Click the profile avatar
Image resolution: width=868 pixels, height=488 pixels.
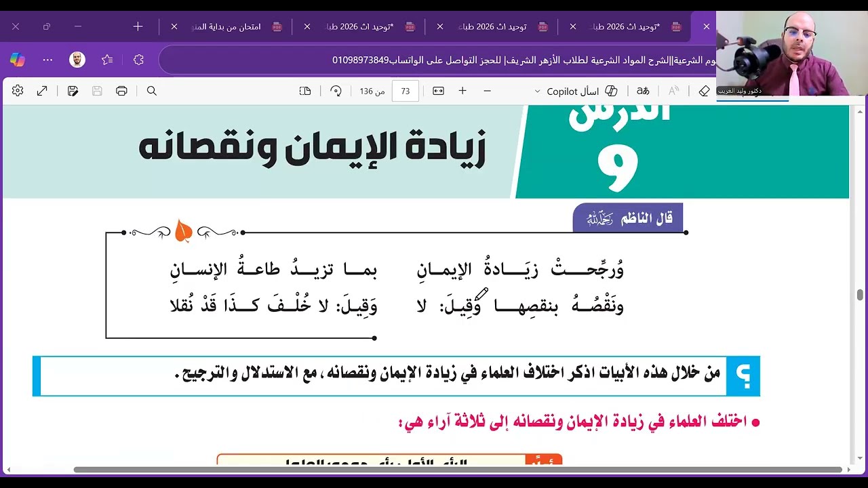point(77,60)
